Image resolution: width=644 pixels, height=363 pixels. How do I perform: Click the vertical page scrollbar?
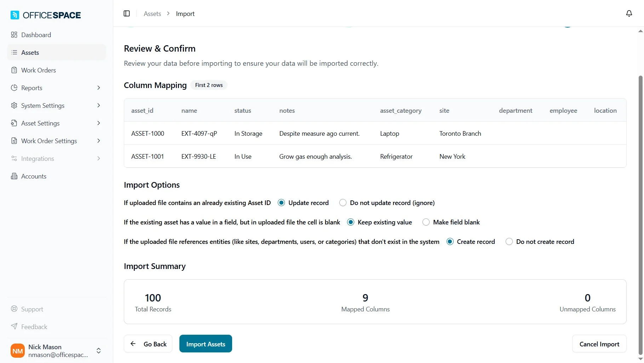tap(640, 212)
